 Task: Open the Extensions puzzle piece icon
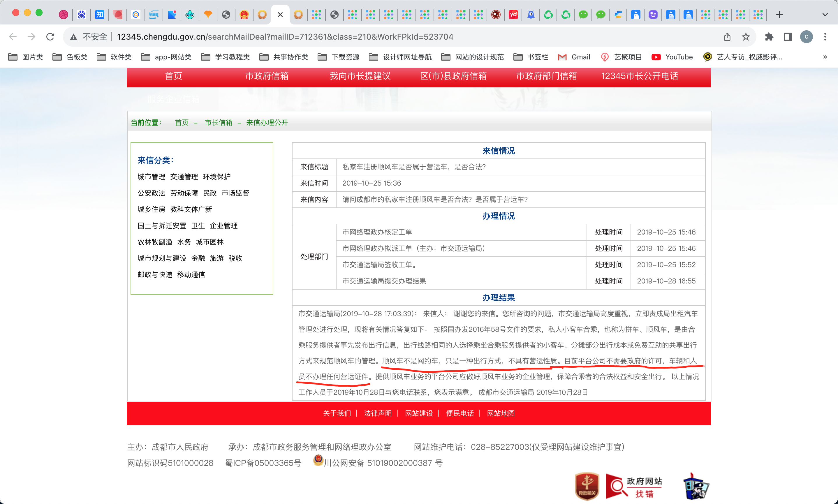[x=769, y=37]
